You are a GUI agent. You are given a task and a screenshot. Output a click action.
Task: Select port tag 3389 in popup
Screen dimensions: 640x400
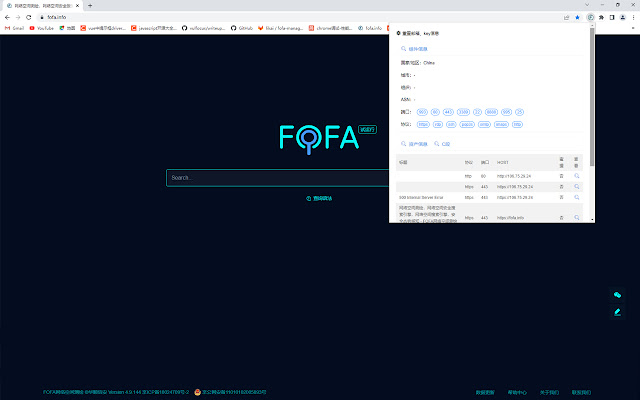click(463, 112)
